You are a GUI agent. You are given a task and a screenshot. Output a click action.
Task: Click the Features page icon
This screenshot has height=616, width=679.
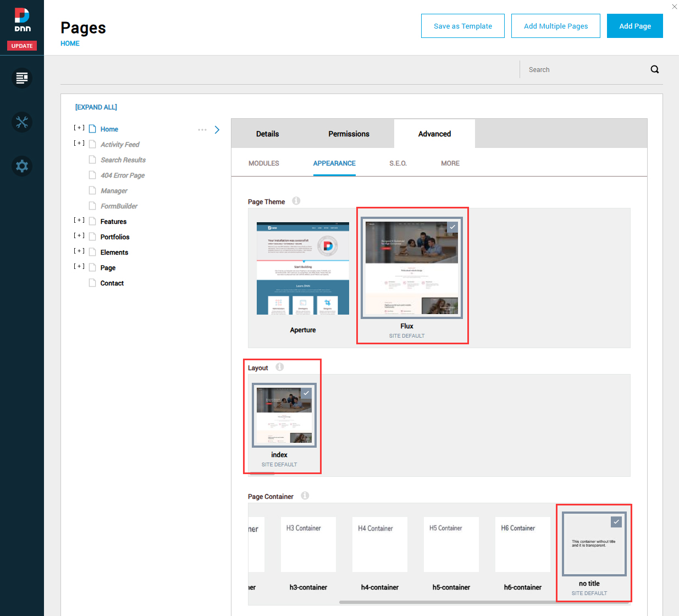92,221
